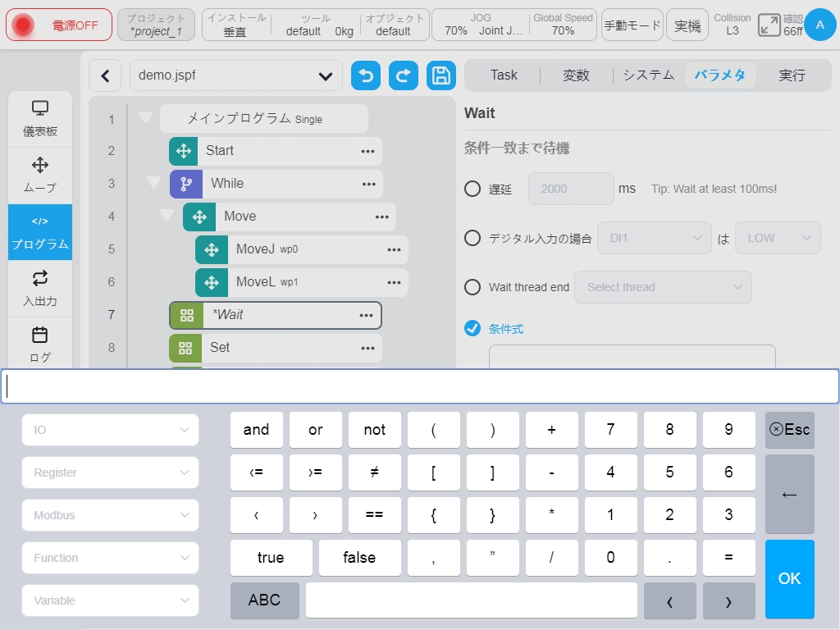The height and width of the screenshot is (630, 840).
Task: Go back with the left chevron button
Action: (106, 75)
